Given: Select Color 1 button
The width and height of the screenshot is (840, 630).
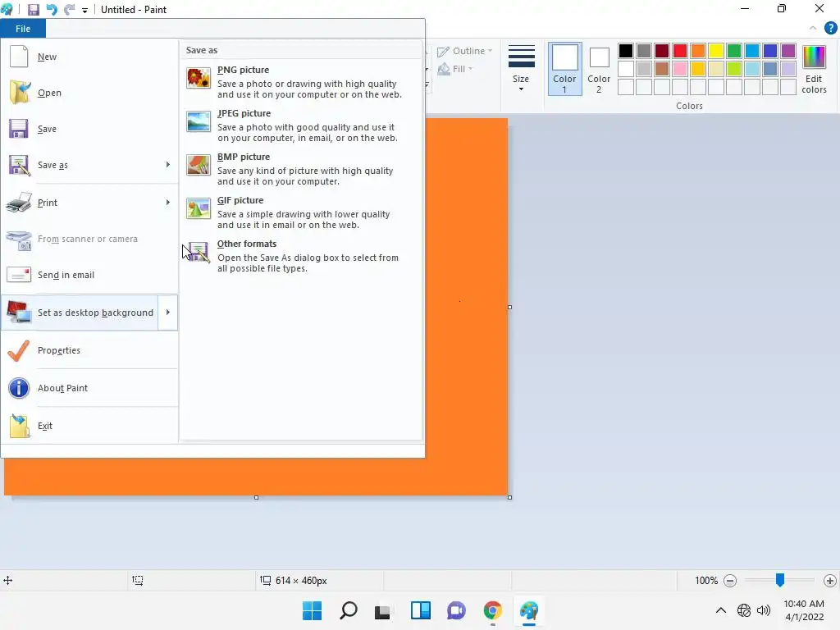Looking at the screenshot, I should [x=564, y=69].
